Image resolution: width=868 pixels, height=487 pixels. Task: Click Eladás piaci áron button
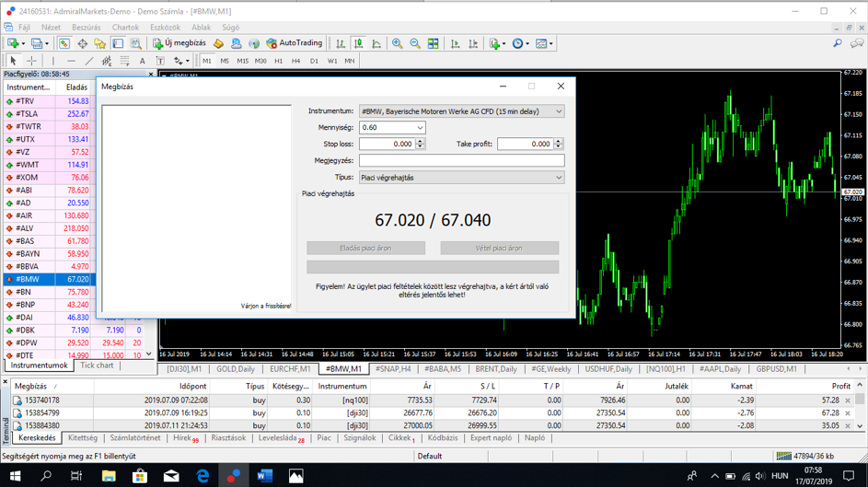366,248
